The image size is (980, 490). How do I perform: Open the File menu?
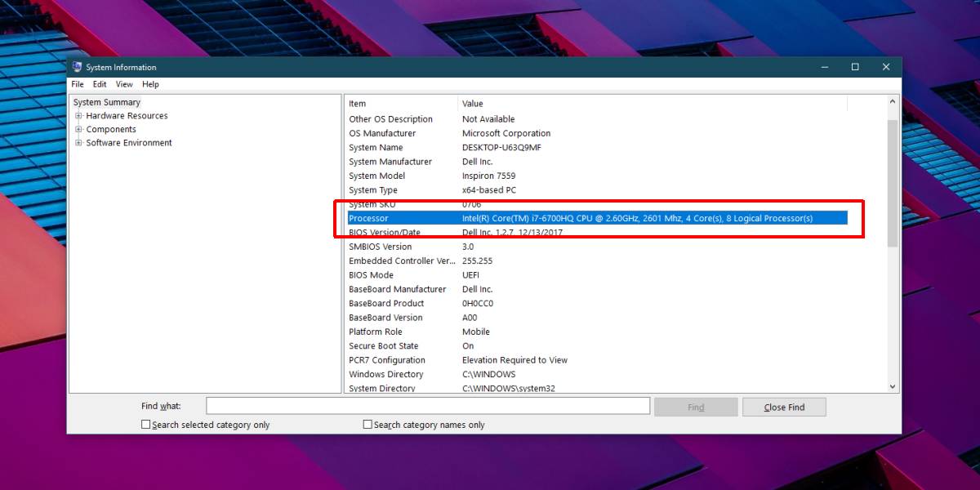tap(77, 84)
